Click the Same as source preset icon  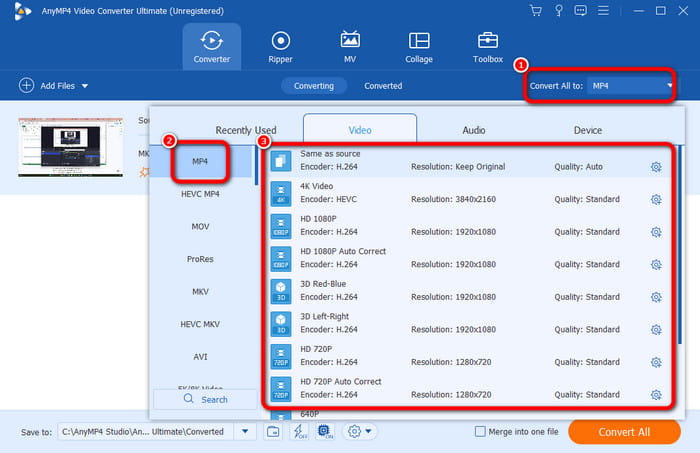[281, 161]
